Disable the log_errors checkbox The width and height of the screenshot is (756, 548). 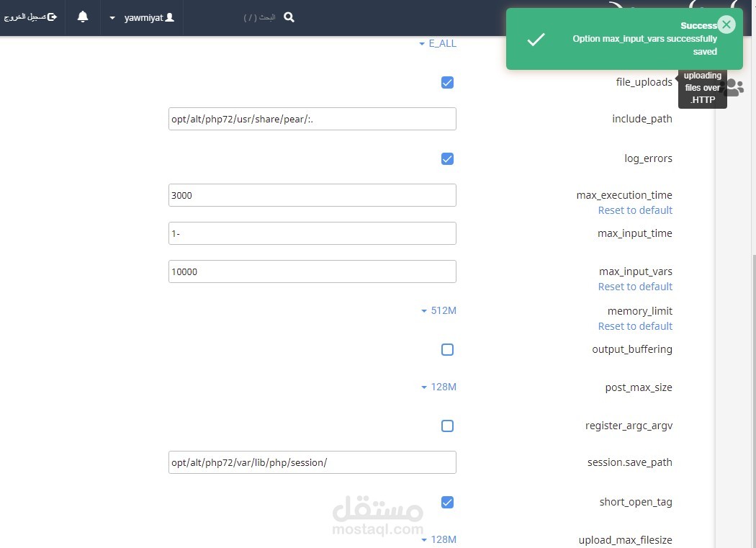pyautogui.click(x=447, y=158)
